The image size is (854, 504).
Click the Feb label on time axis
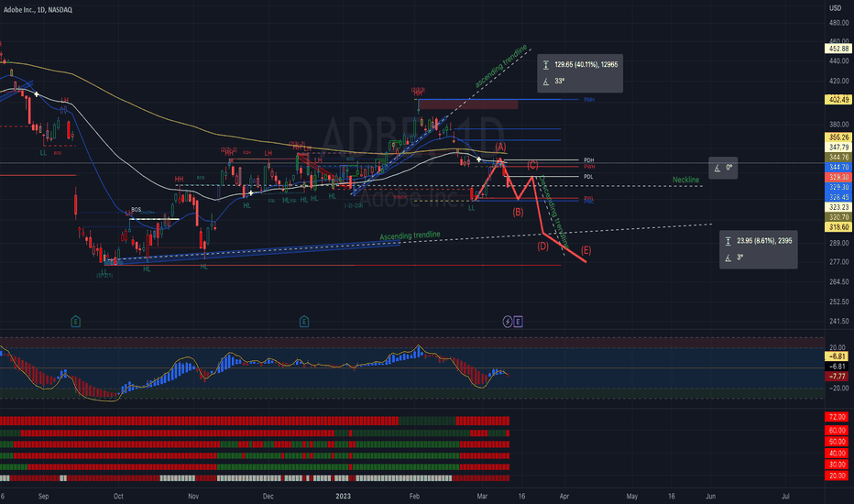(414, 497)
